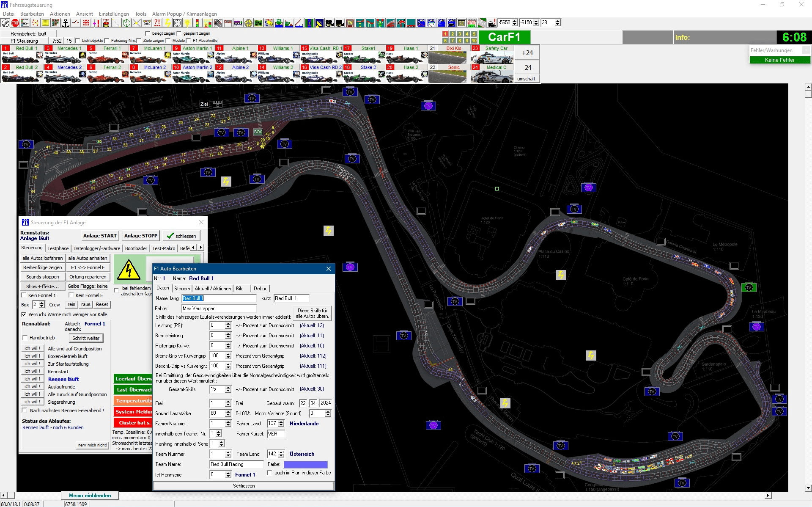Click the green circuit board toolbar icon

click(259, 23)
